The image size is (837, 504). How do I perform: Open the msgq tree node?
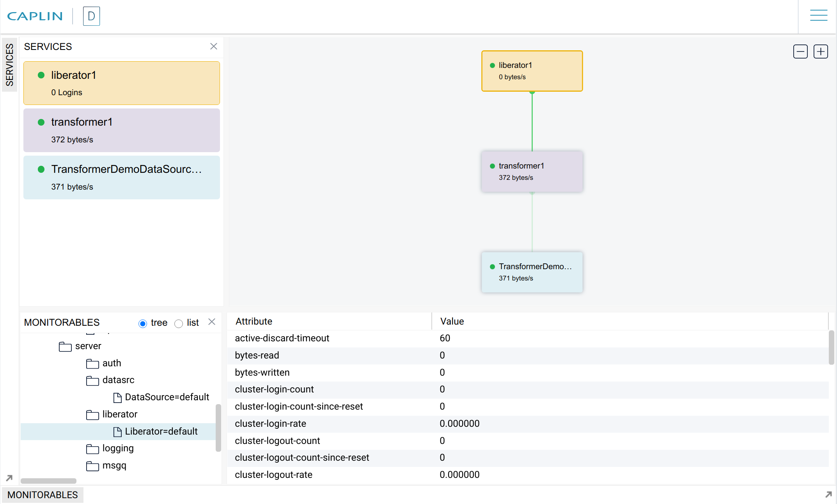point(114,466)
